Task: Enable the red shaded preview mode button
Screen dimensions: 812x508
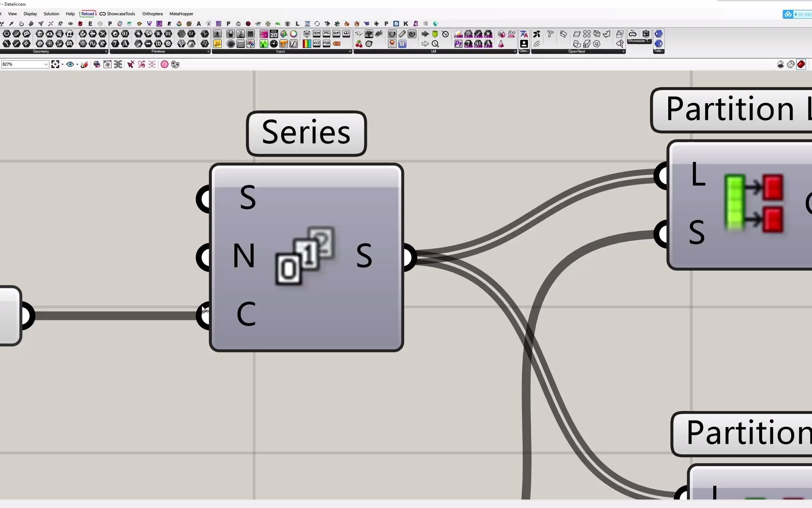Action: pyautogui.click(x=801, y=64)
